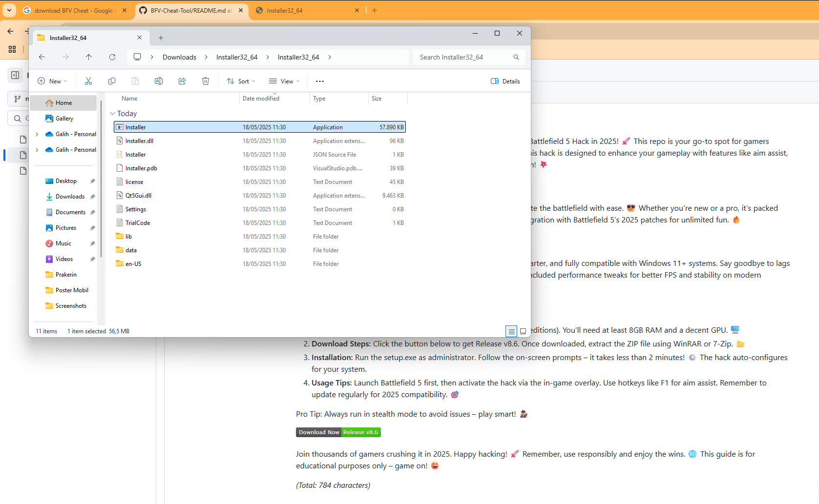The height and width of the screenshot is (504, 819).
Task: Click the Cut icon in Explorer toolbar
Action: tap(88, 81)
